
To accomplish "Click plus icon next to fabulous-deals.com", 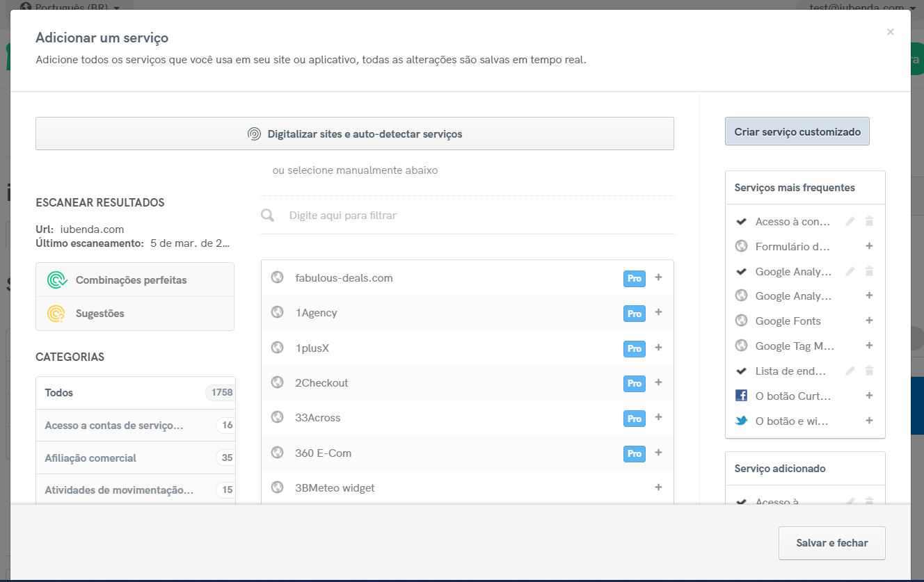I will click(658, 277).
